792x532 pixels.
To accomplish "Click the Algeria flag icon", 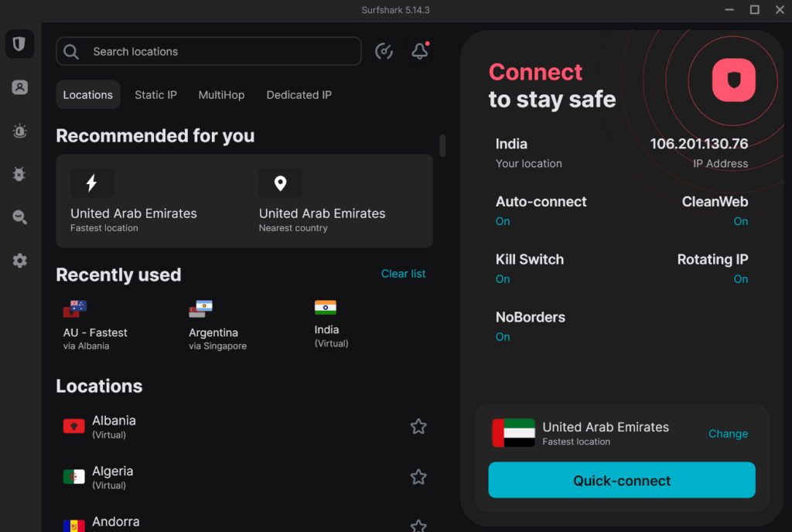I will point(73,477).
